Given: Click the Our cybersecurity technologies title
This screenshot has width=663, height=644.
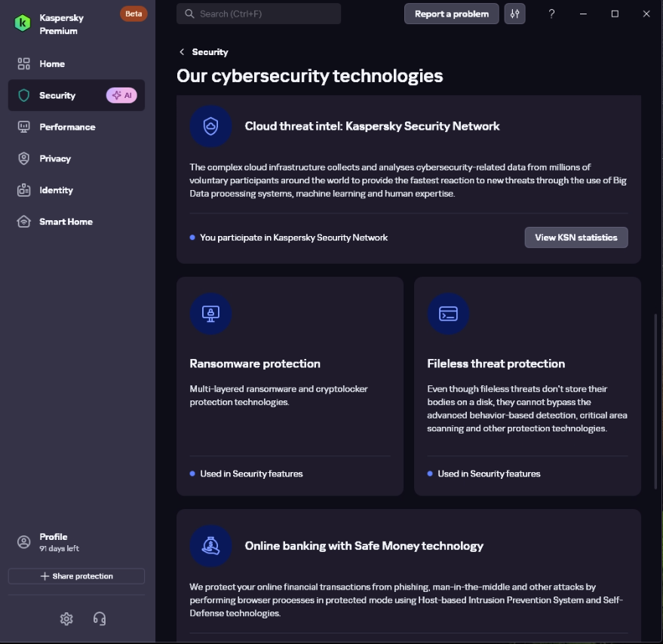Looking at the screenshot, I should 310,76.
